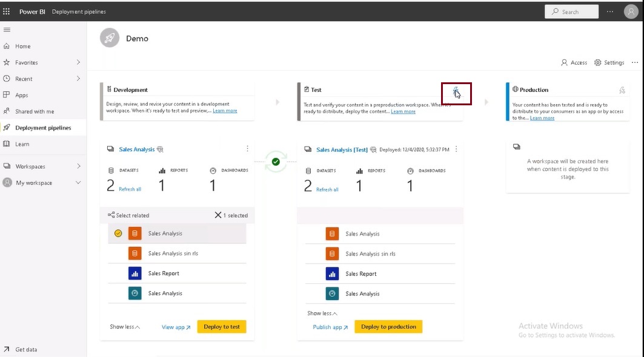Click the Deploy to test button
Screen dimensions: 644x357
[x=222, y=327]
